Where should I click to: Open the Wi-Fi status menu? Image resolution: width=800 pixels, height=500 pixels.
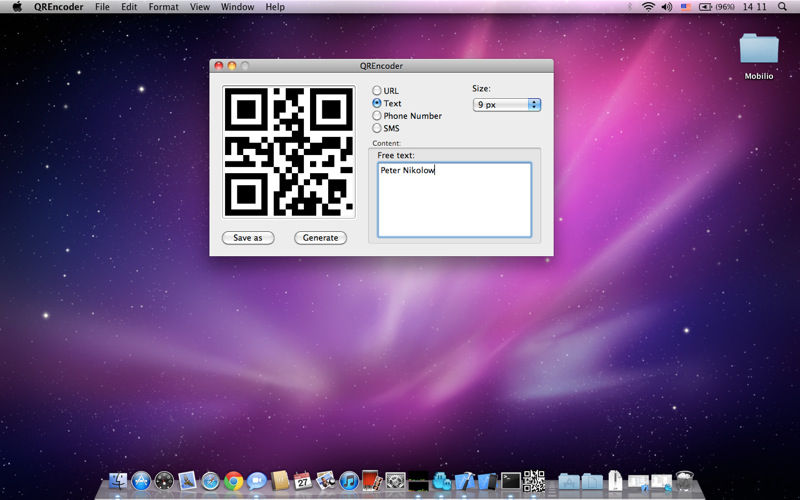point(648,7)
